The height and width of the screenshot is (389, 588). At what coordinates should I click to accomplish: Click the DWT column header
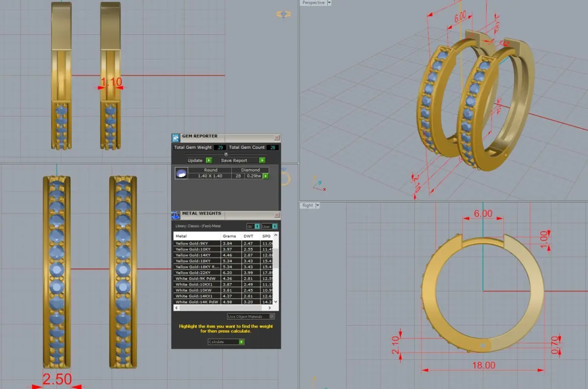click(x=252, y=236)
